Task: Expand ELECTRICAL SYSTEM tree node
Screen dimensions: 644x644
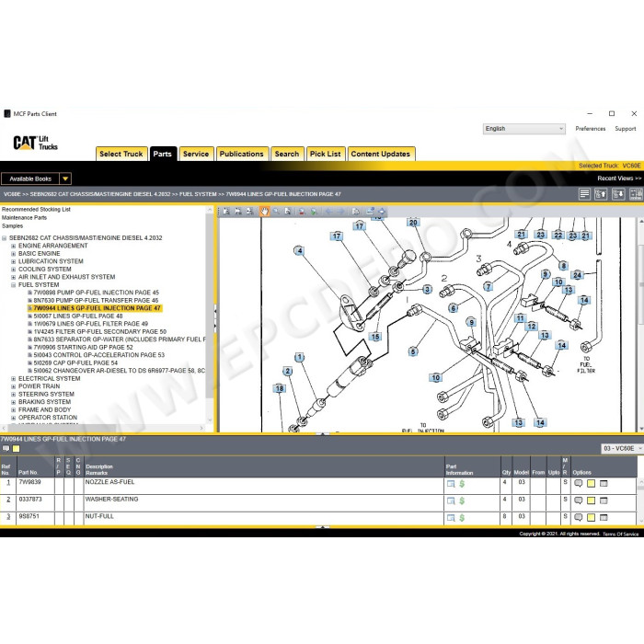Action: tap(13, 379)
